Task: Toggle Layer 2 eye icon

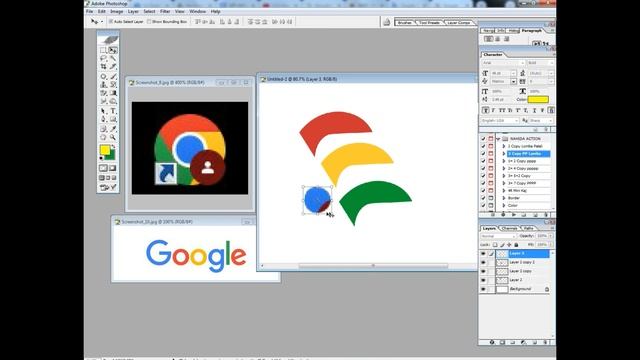Action: pos(483,280)
